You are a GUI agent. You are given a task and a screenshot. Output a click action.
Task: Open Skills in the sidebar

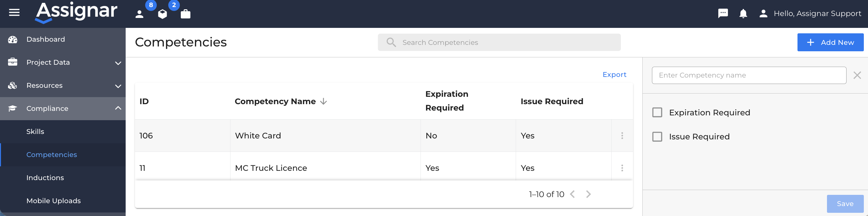click(x=35, y=131)
